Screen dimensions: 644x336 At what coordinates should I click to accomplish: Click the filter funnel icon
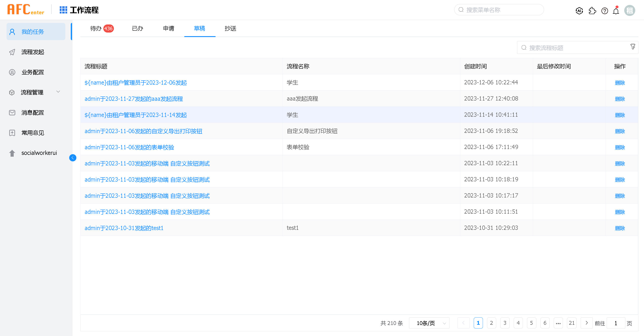click(x=633, y=47)
